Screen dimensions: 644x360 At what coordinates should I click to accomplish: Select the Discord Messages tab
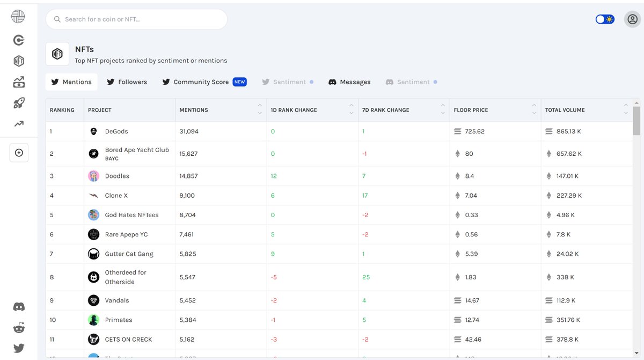coord(349,82)
